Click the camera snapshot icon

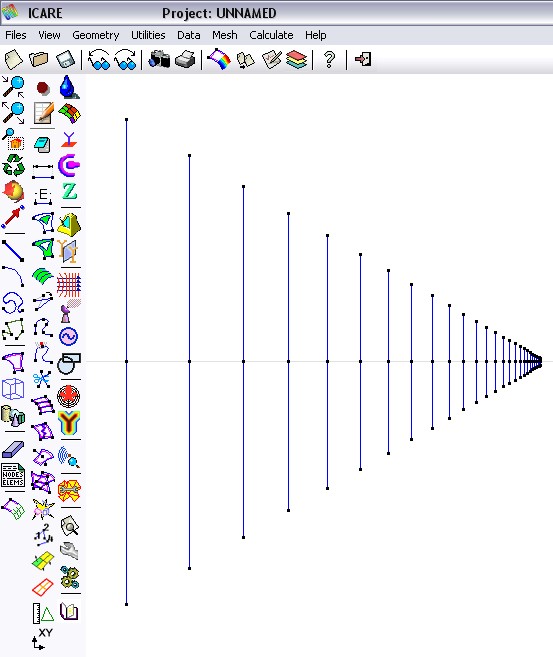click(x=159, y=59)
